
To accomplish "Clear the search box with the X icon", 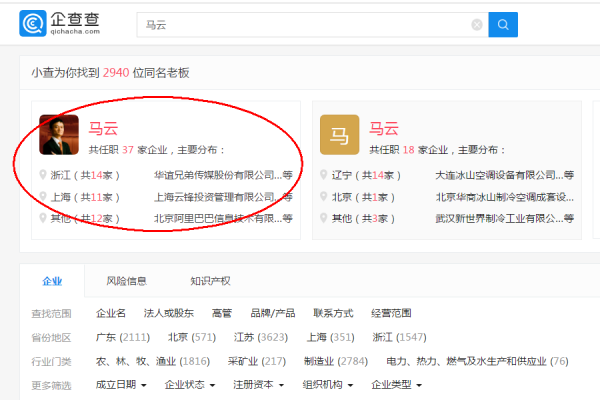I will [x=477, y=25].
